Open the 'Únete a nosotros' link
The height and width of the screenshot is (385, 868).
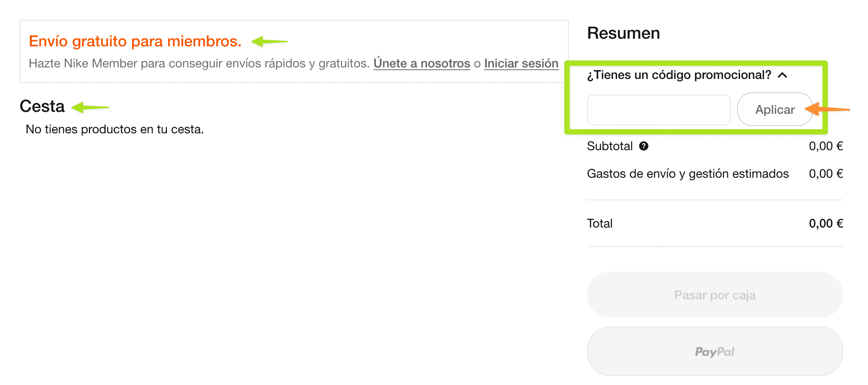422,63
